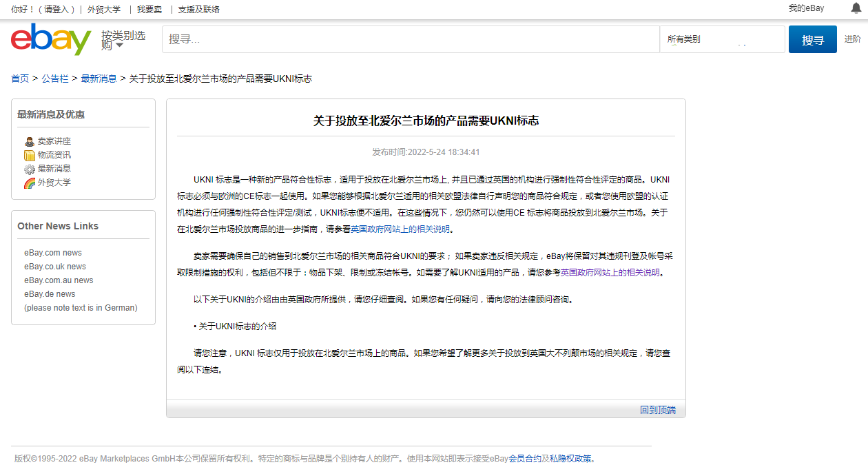Click the 搜寻 search button
Screen dimensions: 868x476
click(x=812, y=39)
